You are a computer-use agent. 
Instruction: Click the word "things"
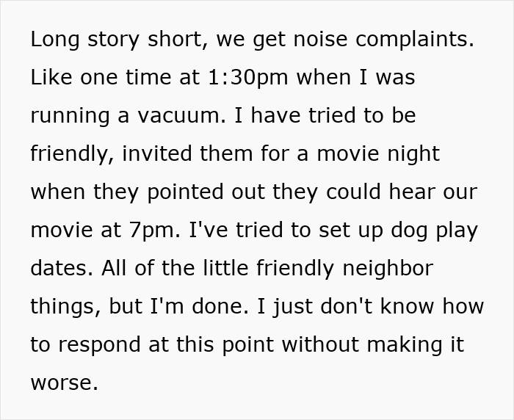click(x=62, y=306)
